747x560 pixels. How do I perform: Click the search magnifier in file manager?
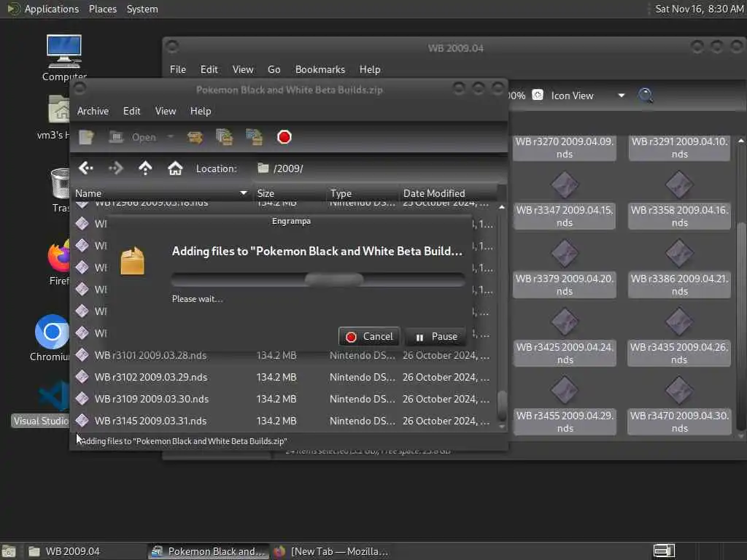click(x=646, y=96)
